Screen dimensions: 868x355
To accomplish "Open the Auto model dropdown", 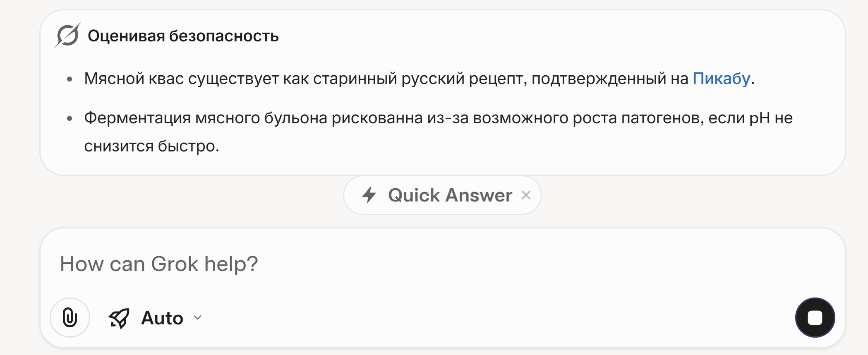I will 162,318.
